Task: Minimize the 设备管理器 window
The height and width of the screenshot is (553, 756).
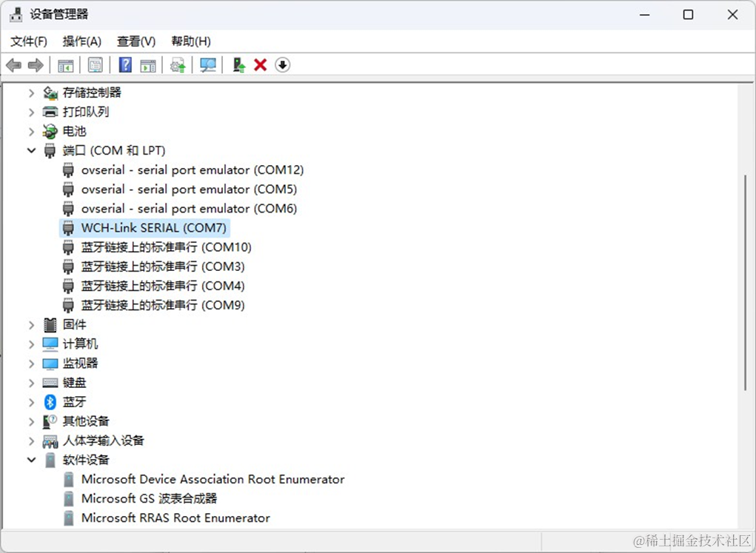Action: pyautogui.click(x=645, y=15)
